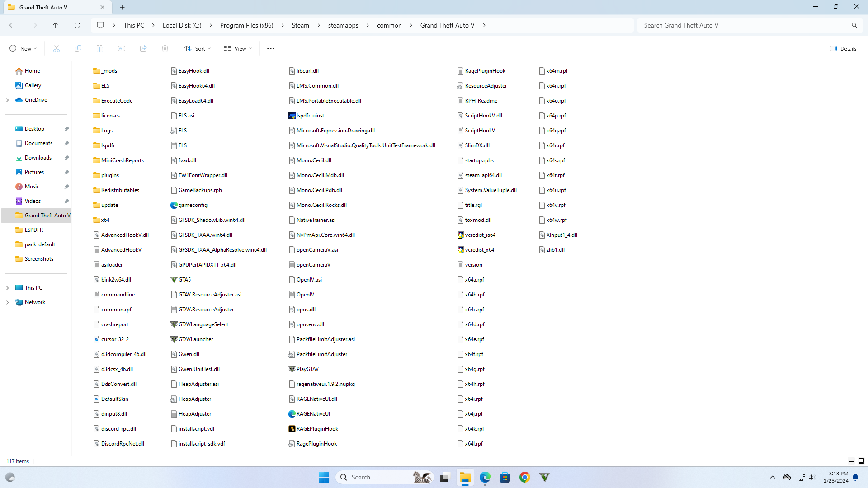
Task: Open the Sort dropdown menu
Action: [198, 48]
